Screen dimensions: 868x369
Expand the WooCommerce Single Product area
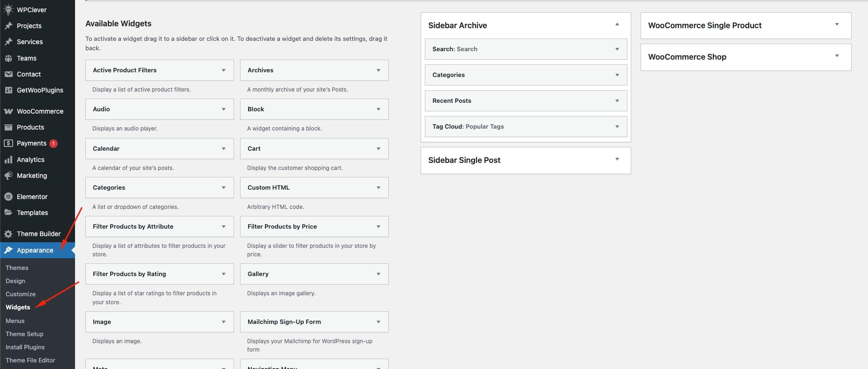[x=837, y=25]
